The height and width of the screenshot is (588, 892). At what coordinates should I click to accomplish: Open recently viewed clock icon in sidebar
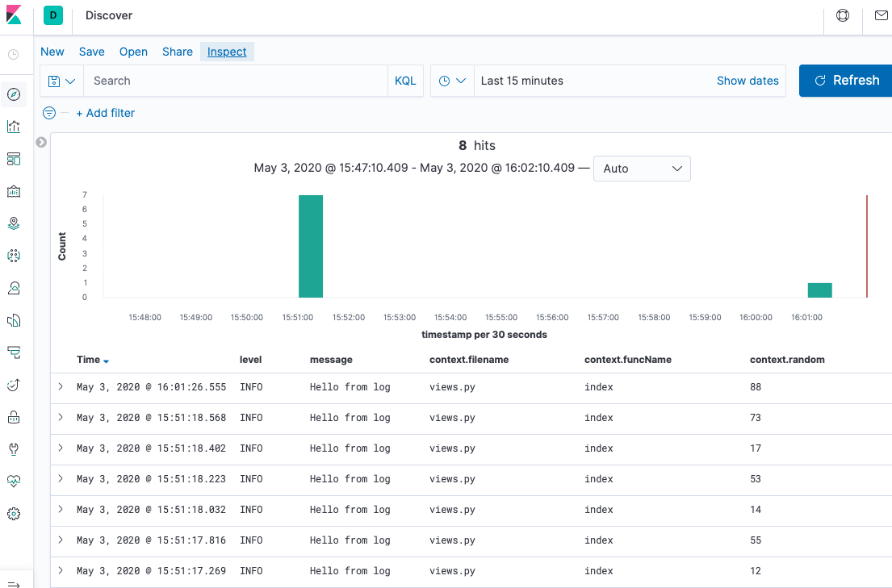click(x=14, y=55)
